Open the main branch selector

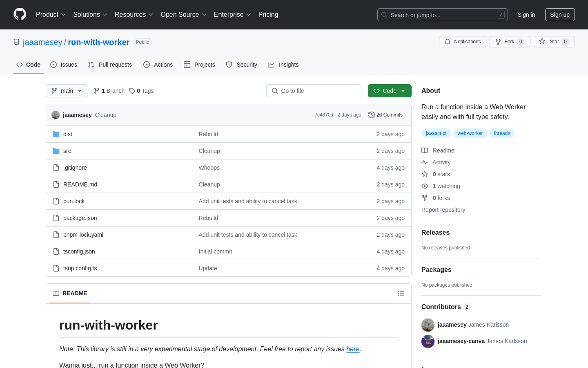pos(67,90)
